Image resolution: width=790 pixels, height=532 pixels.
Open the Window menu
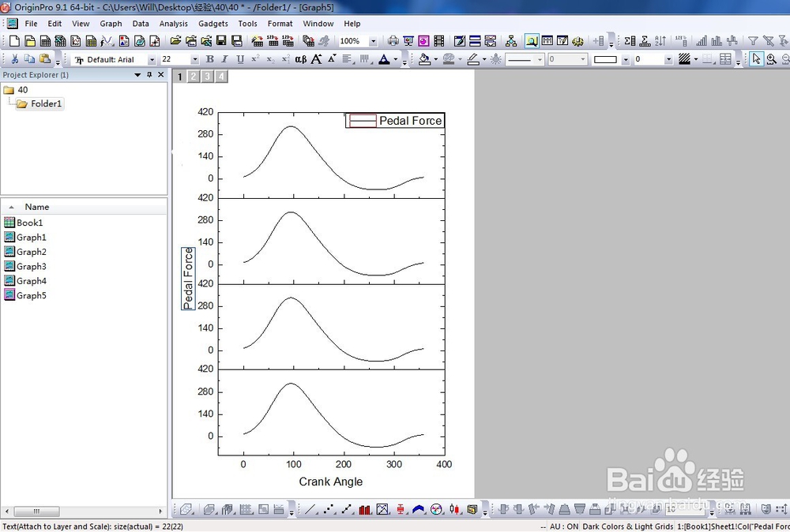318,23
